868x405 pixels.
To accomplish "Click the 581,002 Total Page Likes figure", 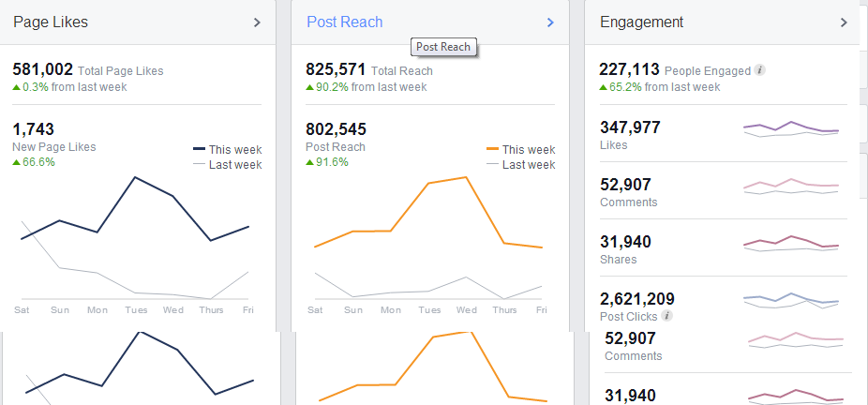I will coord(42,69).
